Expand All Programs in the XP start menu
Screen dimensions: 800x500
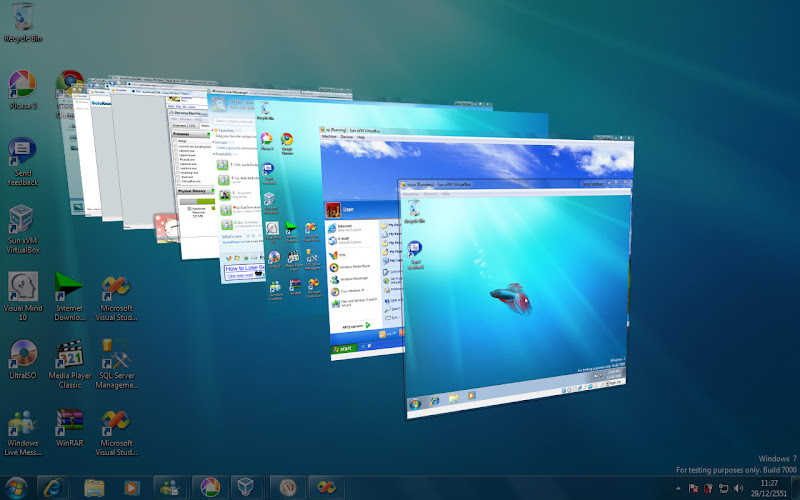pos(356,326)
